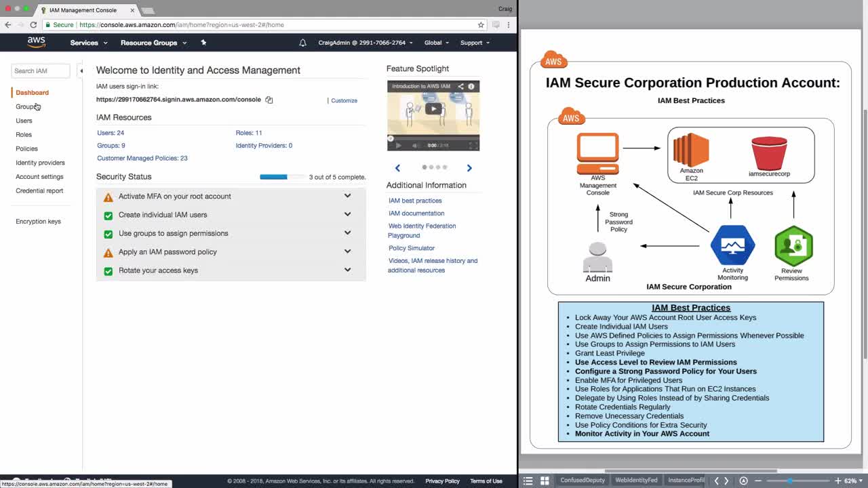Go to next page in diagram viewer

tap(726, 481)
